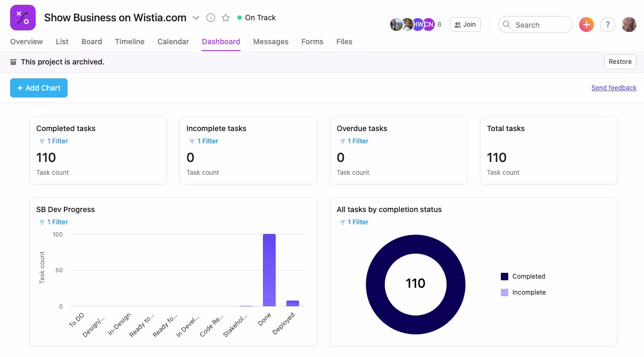
Task: Open 1 Filter on Incomplete tasks card
Action: tap(204, 141)
